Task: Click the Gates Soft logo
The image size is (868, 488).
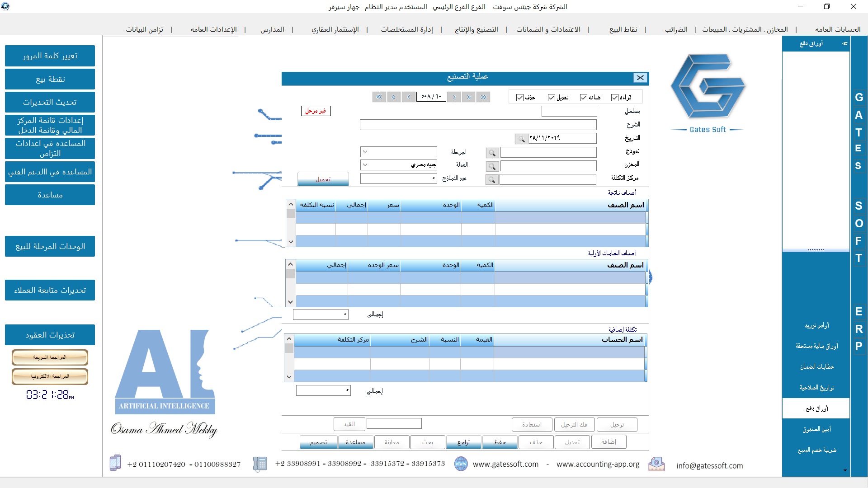Action: point(708,93)
